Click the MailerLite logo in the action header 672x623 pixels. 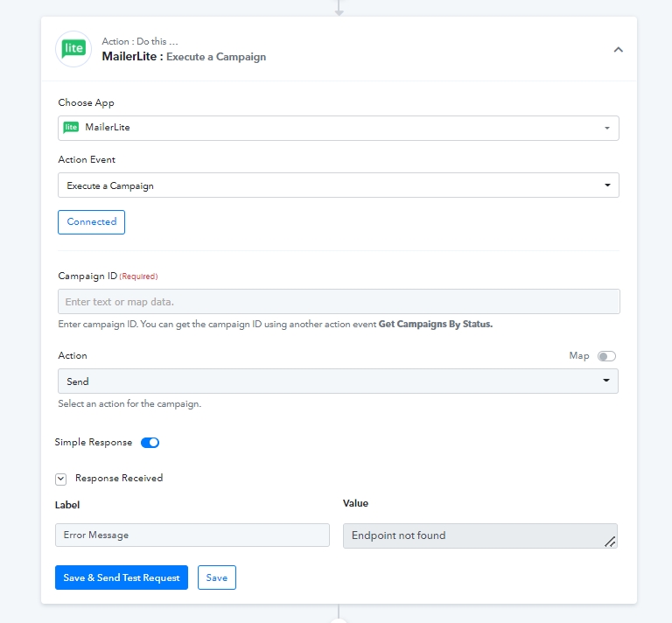(x=73, y=49)
